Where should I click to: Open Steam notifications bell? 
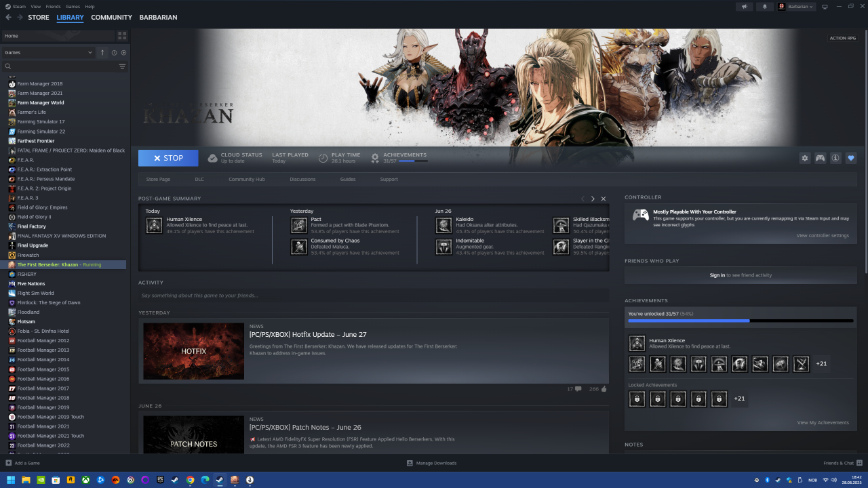pos(766,7)
